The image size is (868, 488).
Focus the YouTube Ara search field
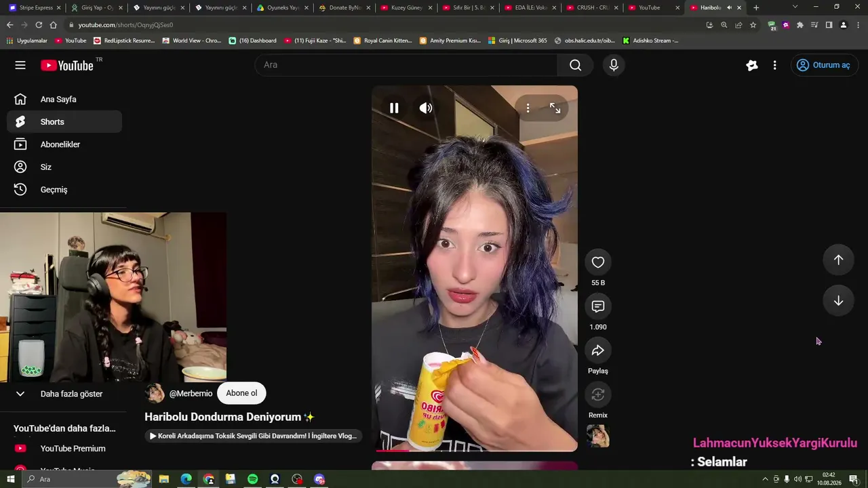pos(407,65)
